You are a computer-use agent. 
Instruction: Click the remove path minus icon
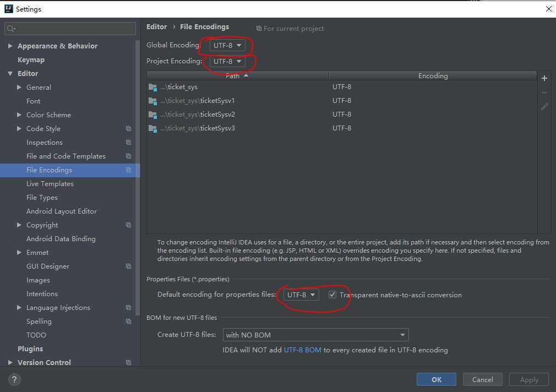click(x=544, y=92)
